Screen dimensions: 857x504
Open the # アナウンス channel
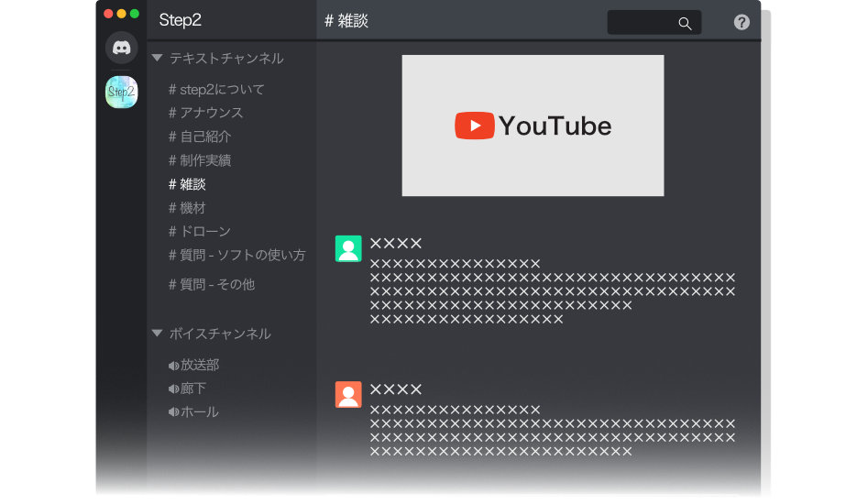click(x=205, y=113)
